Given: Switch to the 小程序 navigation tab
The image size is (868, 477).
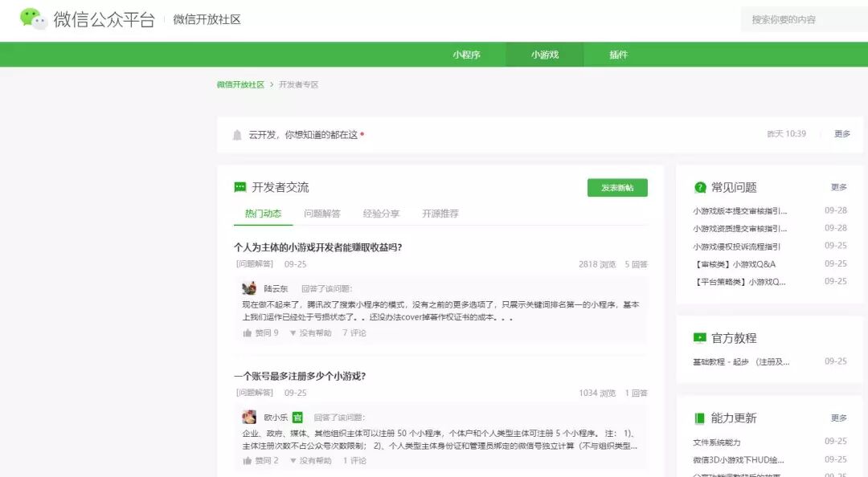Looking at the screenshot, I should point(467,55).
